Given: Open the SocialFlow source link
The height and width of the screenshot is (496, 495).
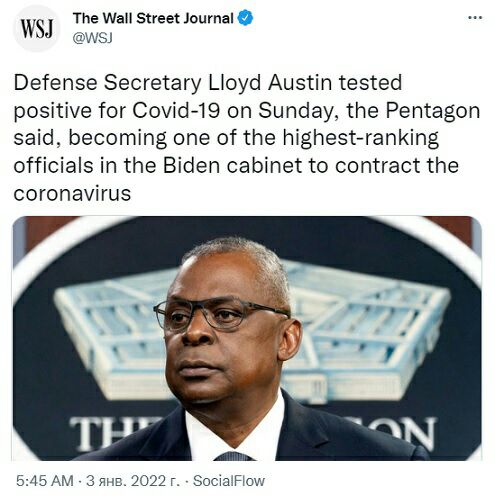Looking at the screenshot, I should coord(229,481).
